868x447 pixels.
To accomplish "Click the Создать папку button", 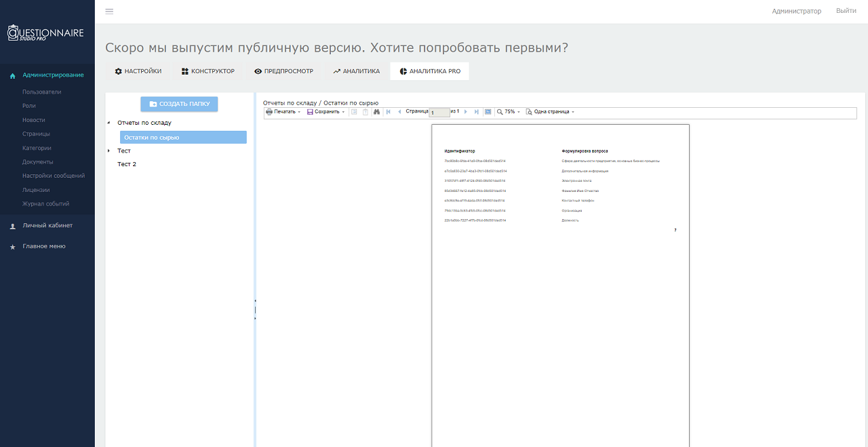I will coord(179,104).
